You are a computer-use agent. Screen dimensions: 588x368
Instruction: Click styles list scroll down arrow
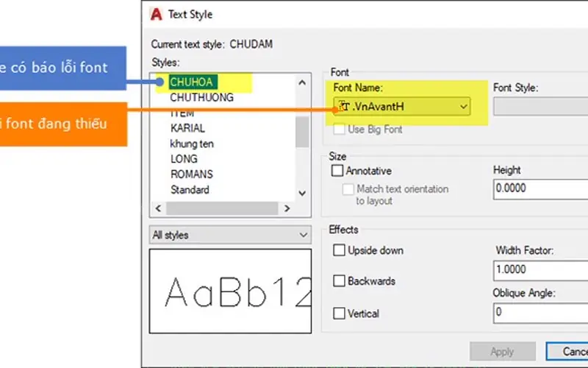[302, 194]
